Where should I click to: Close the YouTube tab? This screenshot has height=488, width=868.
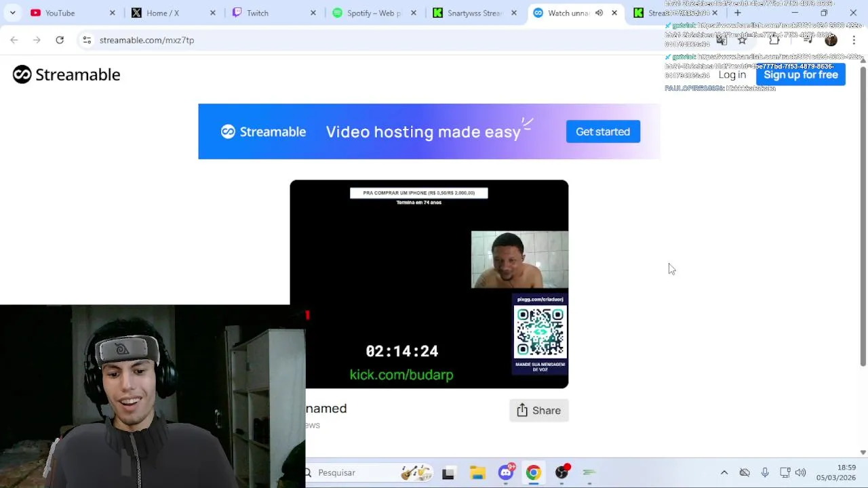pos(113,13)
